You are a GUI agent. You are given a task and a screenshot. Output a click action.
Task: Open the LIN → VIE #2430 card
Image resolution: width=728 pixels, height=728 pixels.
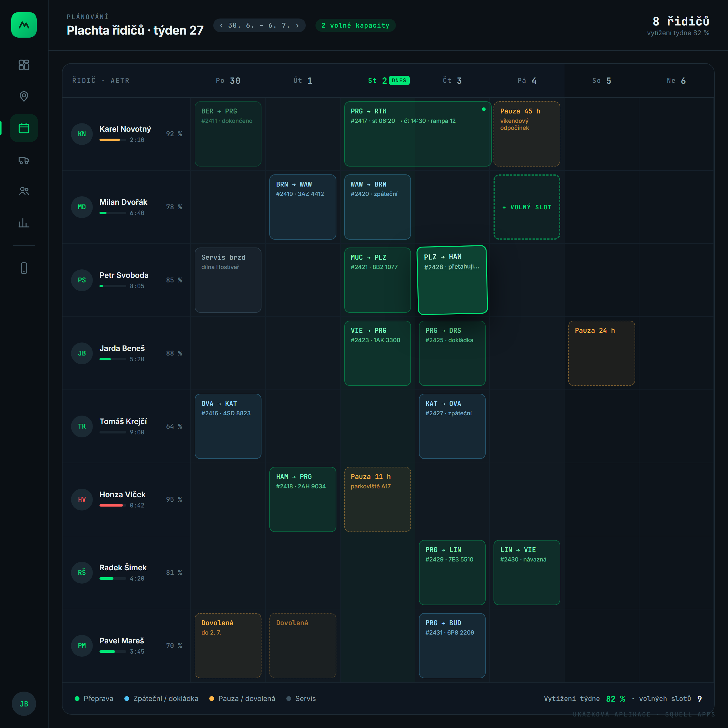(x=527, y=572)
